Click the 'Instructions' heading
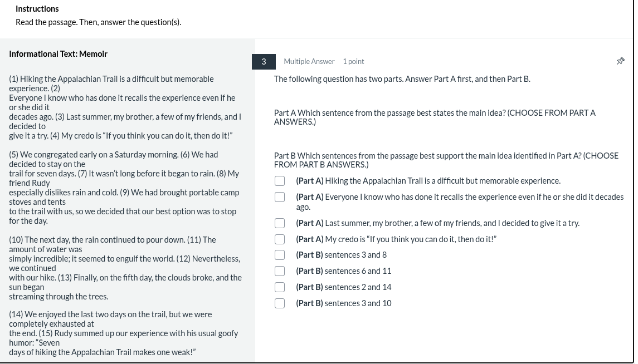This screenshot has height=364, width=638. [37, 9]
